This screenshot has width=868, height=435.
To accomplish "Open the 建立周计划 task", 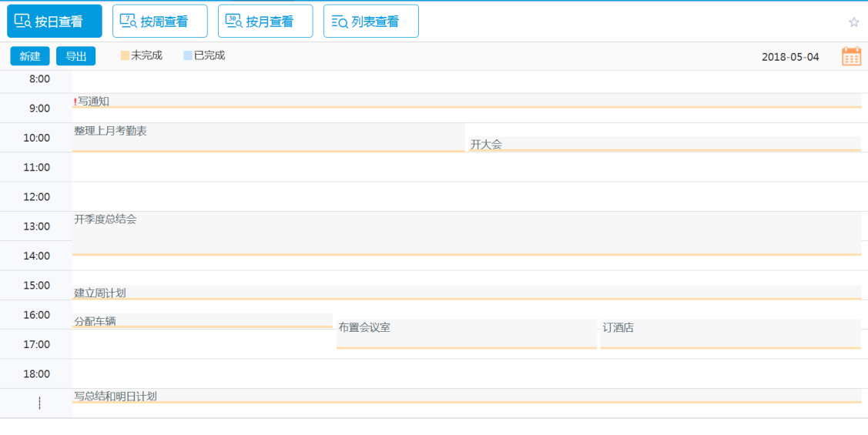I will click(100, 293).
